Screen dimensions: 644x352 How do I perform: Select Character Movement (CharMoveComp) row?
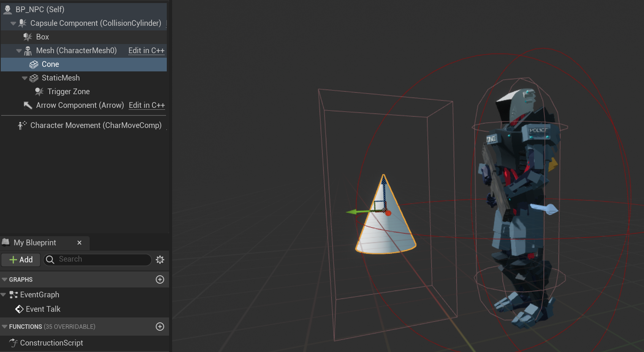point(84,125)
